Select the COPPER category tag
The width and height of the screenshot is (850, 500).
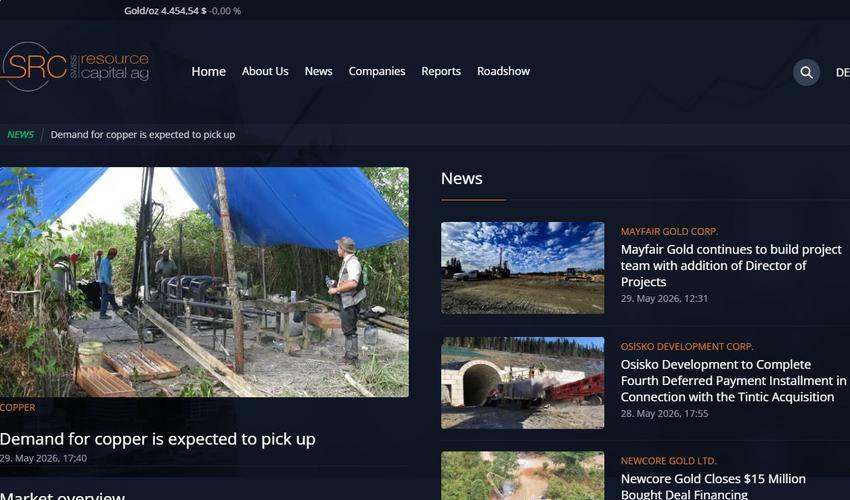(x=17, y=407)
